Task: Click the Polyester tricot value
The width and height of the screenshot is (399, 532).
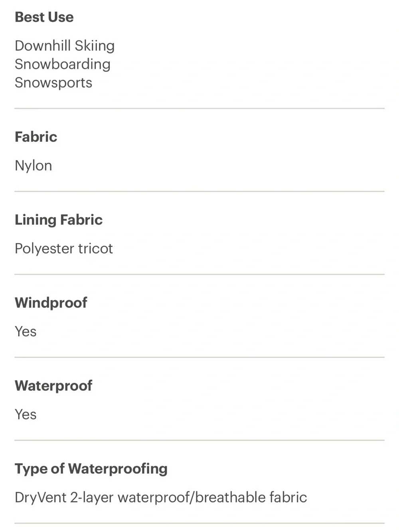Action: tap(64, 249)
